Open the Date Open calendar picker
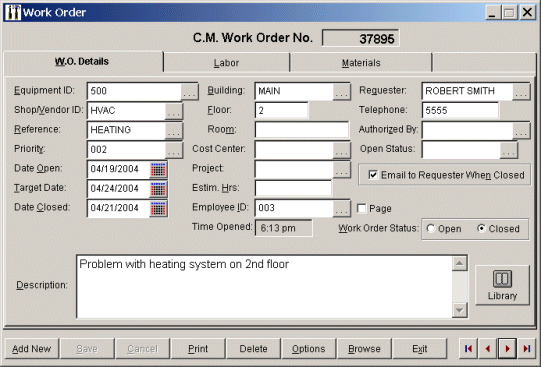Image resolution: width=541 pixels, height=367 pixels. pyautogui.click(x=158, y=169)
